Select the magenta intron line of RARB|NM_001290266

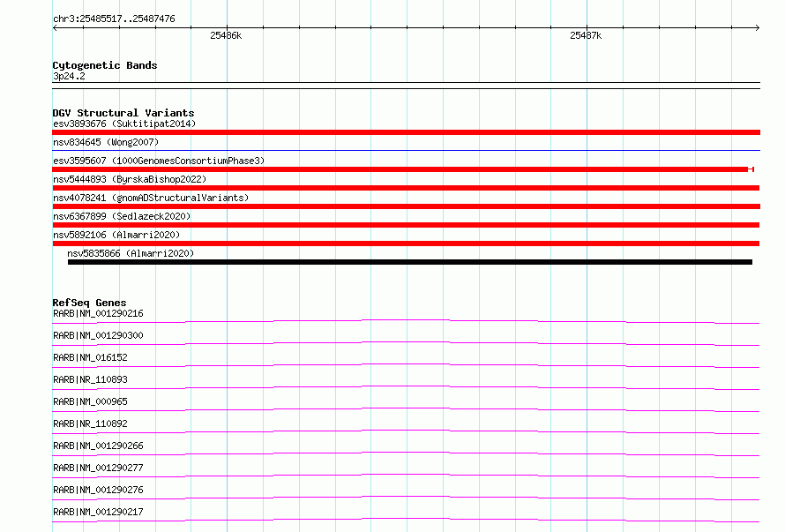coord(406,453)
